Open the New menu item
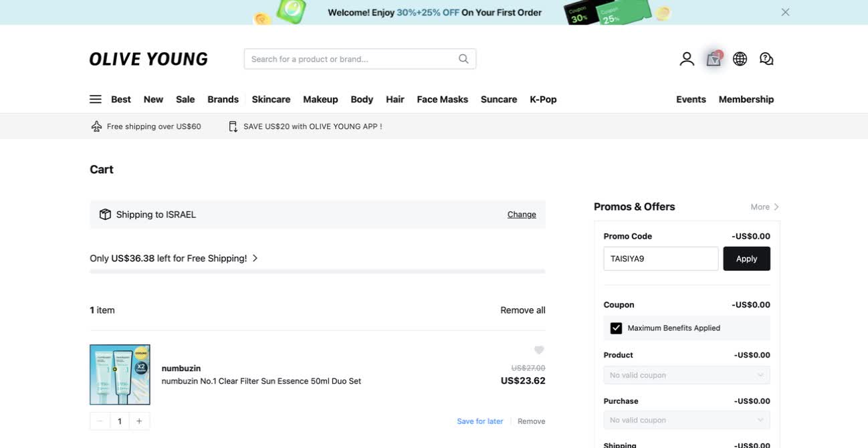Image resolution: width=868 pixels, height=448 pixels. 153,99
